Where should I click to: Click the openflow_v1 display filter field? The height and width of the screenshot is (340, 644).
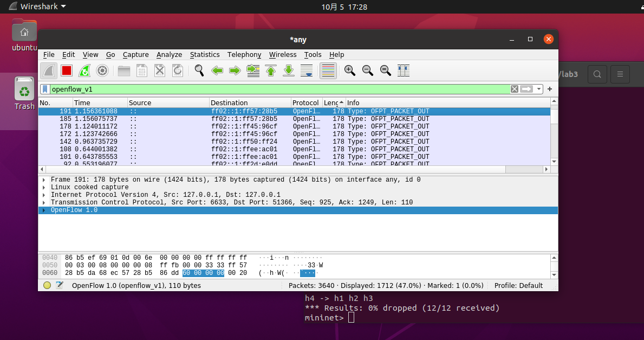point(279,89)
